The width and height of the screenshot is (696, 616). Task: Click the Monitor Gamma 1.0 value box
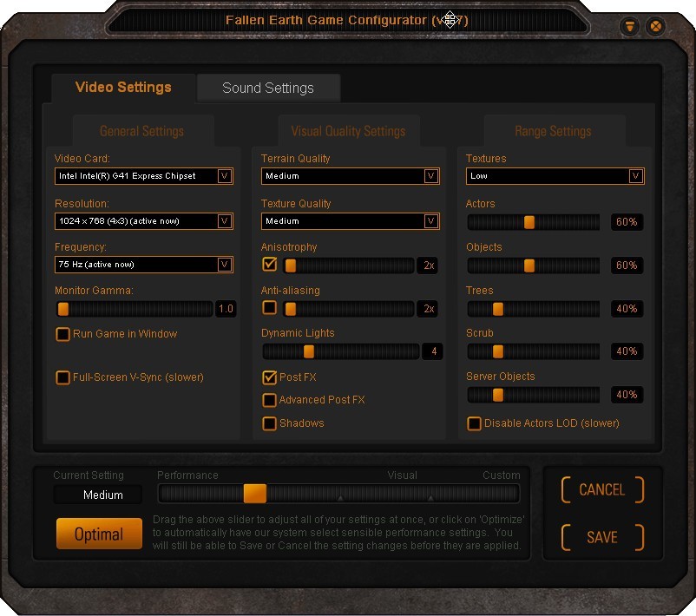pyautogui.click(x=226, y=309)
